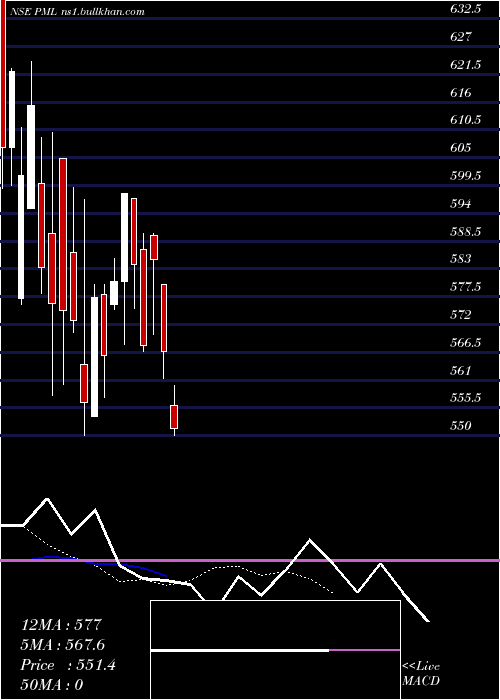Click the 583 price axis label
Screen dimensions: 500x700
tap(461, 258)
